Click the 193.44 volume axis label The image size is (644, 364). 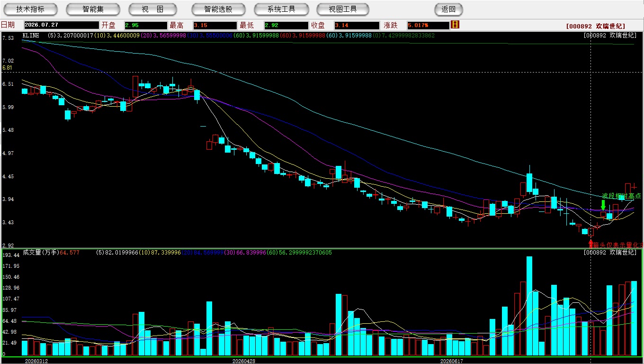point(11,255)
